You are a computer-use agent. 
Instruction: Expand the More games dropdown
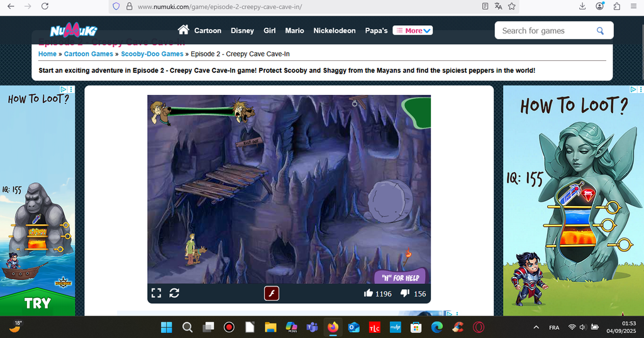pyautogui.click(x=413, y=30)
